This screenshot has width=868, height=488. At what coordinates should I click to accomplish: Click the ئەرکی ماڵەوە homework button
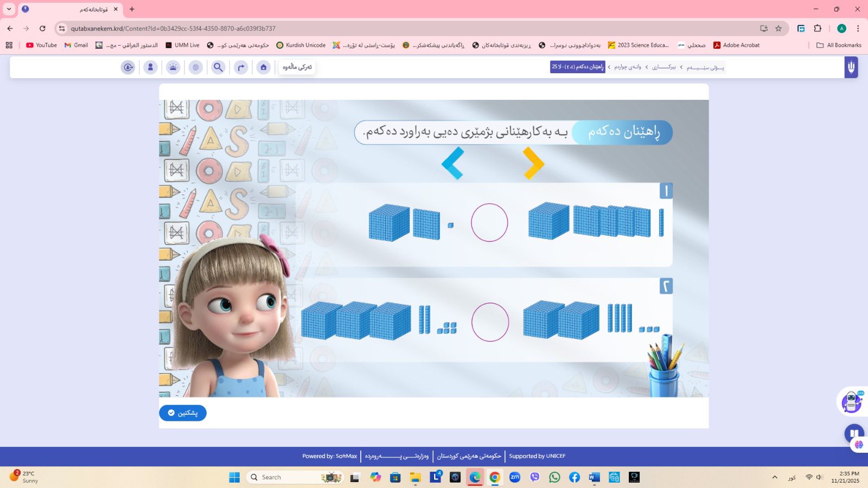tap(297, 67)
